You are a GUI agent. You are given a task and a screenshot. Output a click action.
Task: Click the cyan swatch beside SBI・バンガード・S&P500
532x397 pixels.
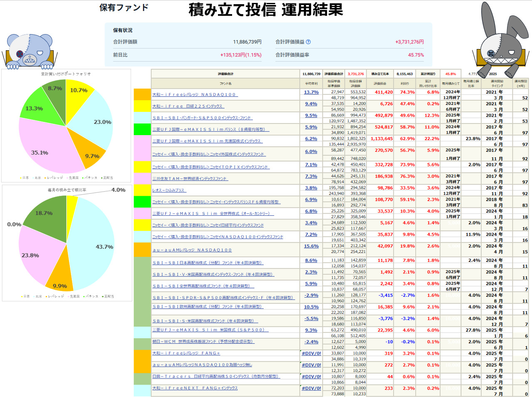click(142, 118)
